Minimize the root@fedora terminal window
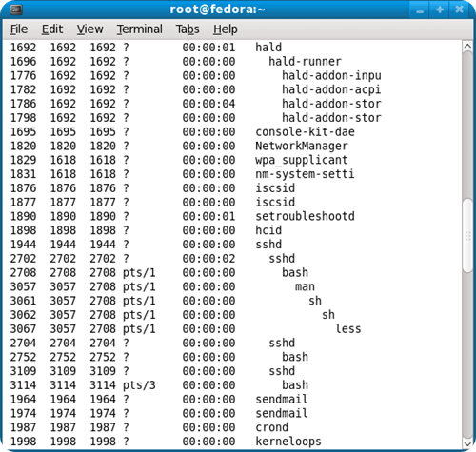The image size is (476, 452). 420,10
